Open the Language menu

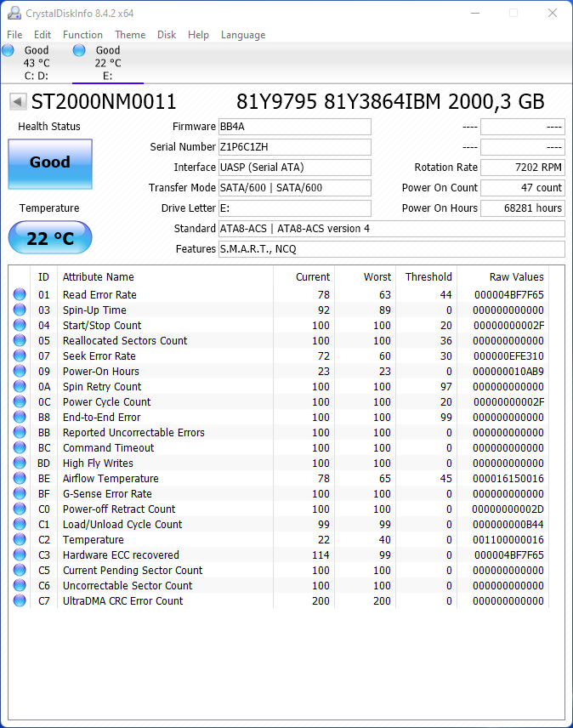(x=243, y=35)
